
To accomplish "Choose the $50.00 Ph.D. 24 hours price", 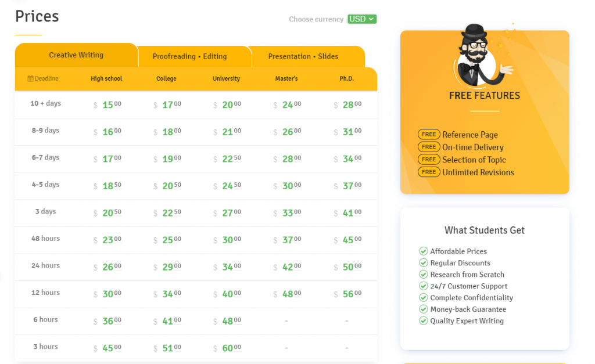I will point(347,267).
